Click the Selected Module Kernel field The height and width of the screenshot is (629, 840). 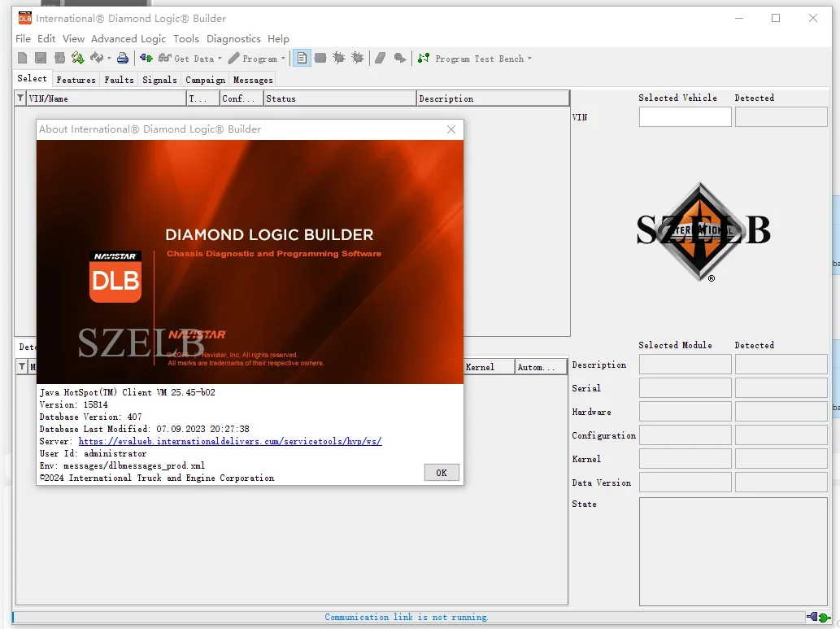click(685, 458)
